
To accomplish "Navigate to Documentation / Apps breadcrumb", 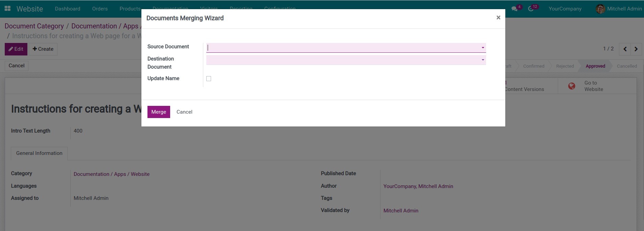I will tap(105, 26).
